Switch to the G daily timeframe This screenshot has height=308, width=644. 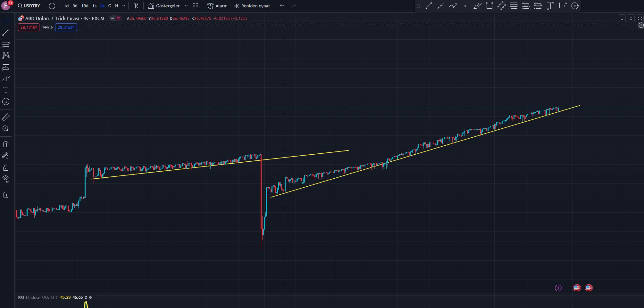pyautogui.click(x=110, y=6)
